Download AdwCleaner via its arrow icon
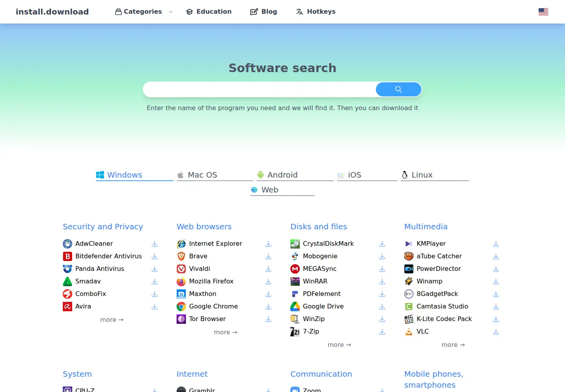Screen dimensions: 565x392 pos(155,244)
